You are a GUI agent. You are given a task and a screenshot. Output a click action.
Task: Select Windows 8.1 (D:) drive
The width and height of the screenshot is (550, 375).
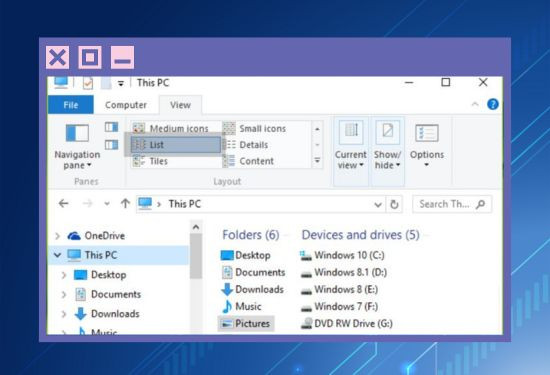pos(344,272)
